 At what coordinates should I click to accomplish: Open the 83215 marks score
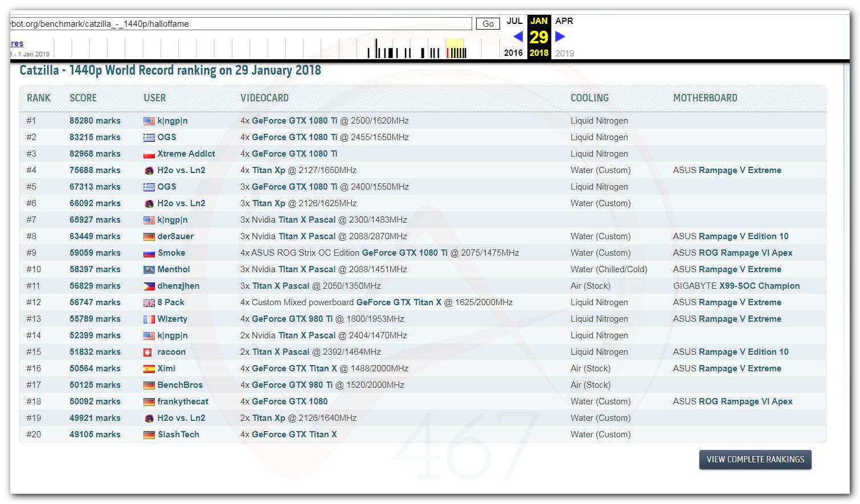[95, 137]
